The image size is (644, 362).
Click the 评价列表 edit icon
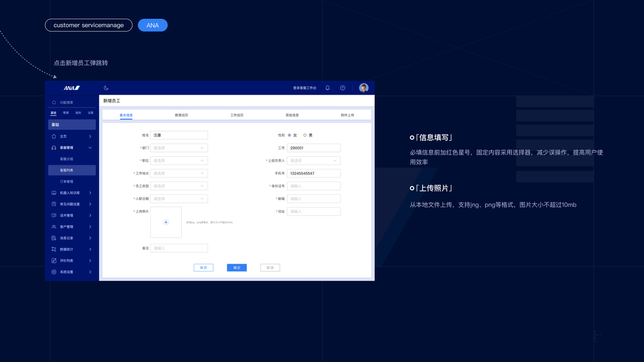pyautogui.click(x=54, y=261)
